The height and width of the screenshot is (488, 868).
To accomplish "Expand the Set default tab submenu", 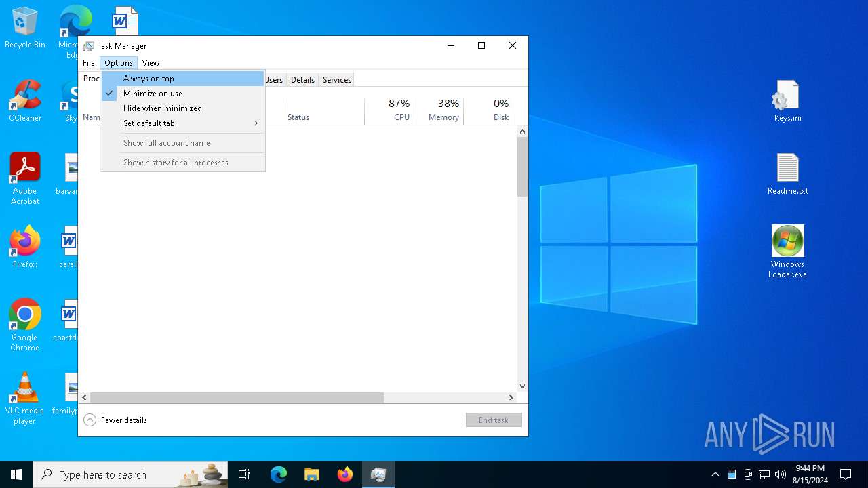I will point(182,123).
